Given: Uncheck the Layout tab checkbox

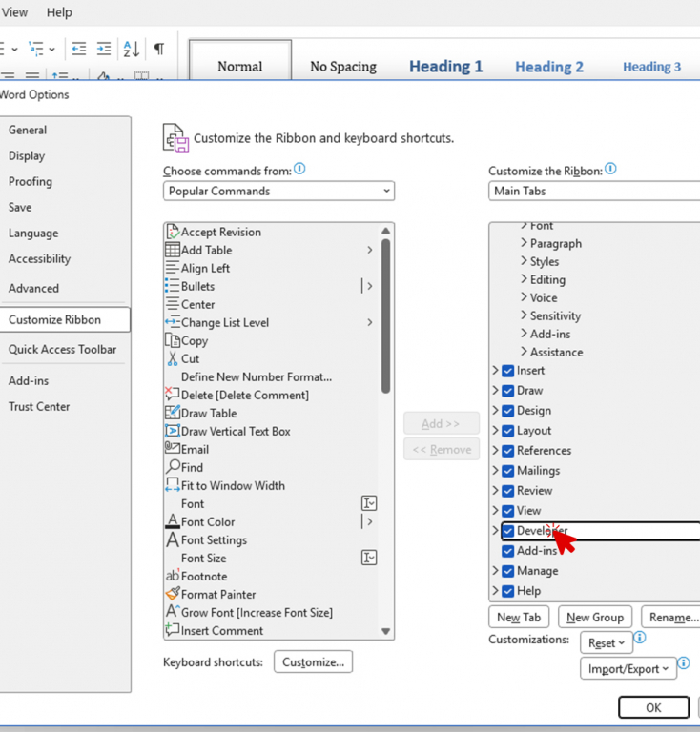Looking at the screenshot, I should 508,431.
